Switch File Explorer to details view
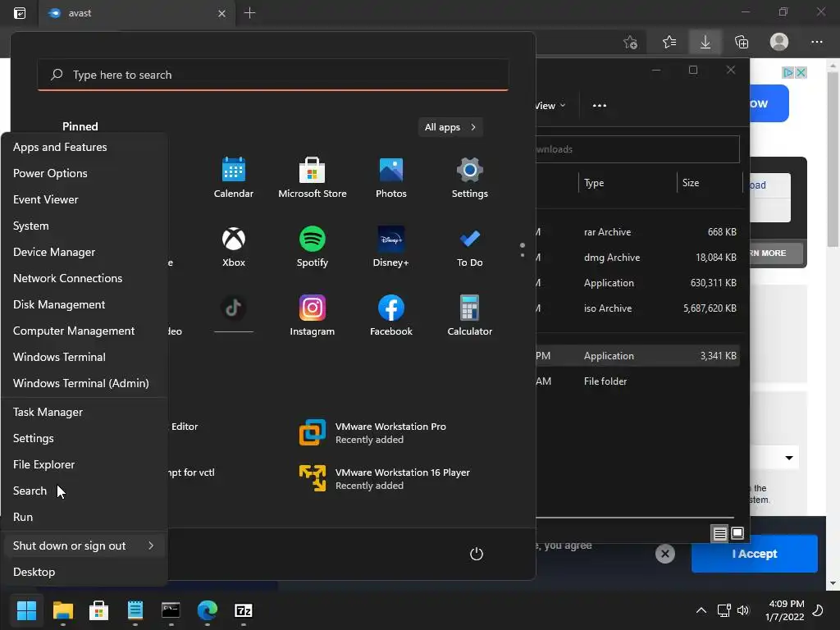The image size is (840, 630). tap(719, 533)
